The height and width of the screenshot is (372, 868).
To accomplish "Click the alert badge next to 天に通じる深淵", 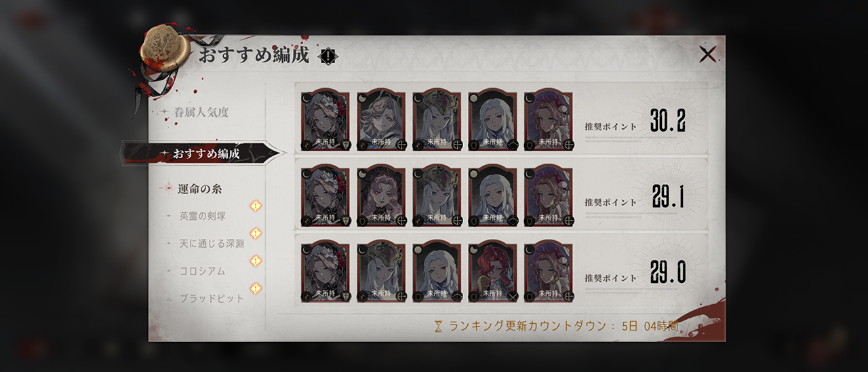I will pos(256,233).
